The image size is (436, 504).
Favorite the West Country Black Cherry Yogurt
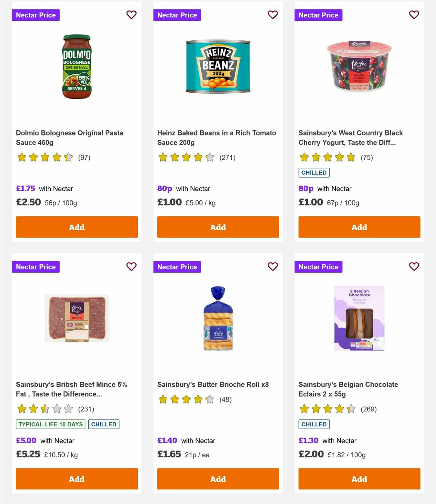414,15
